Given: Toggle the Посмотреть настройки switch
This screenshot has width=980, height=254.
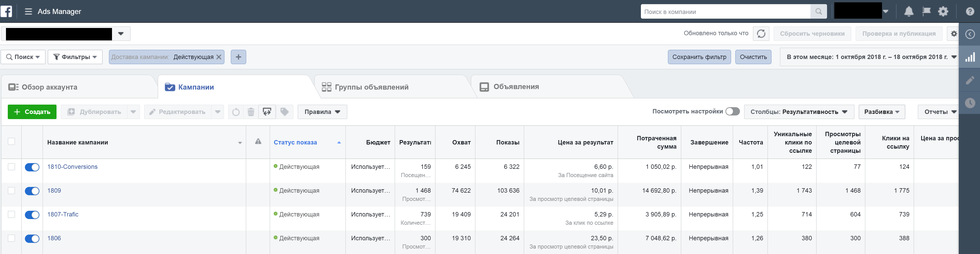Looking at the screenshot, I should 732,112.
